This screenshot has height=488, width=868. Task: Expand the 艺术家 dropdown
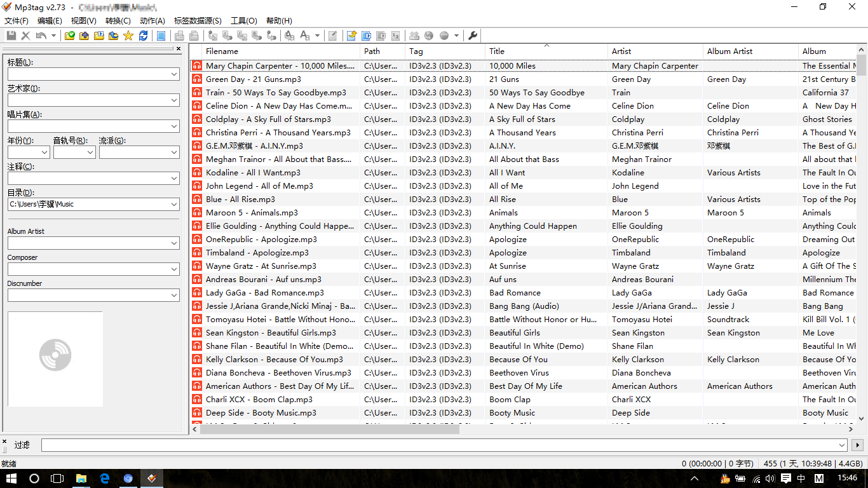(x=174, y=100)
